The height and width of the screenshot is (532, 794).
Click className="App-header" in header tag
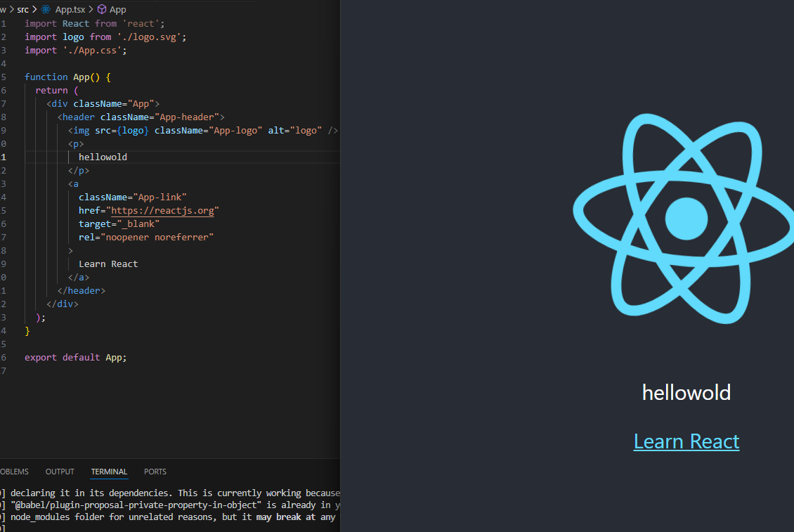click(160, 117)
